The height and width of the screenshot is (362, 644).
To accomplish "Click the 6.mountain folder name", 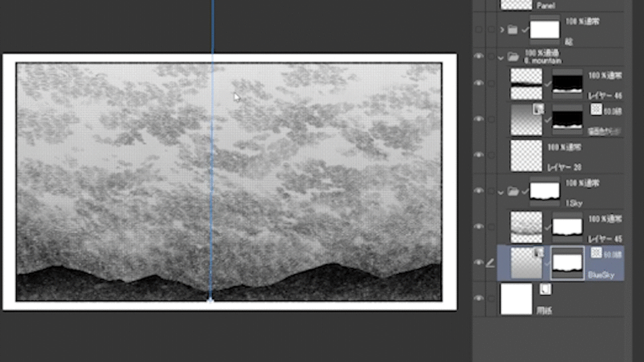I will pyautogui.click(x=543, y=61).
